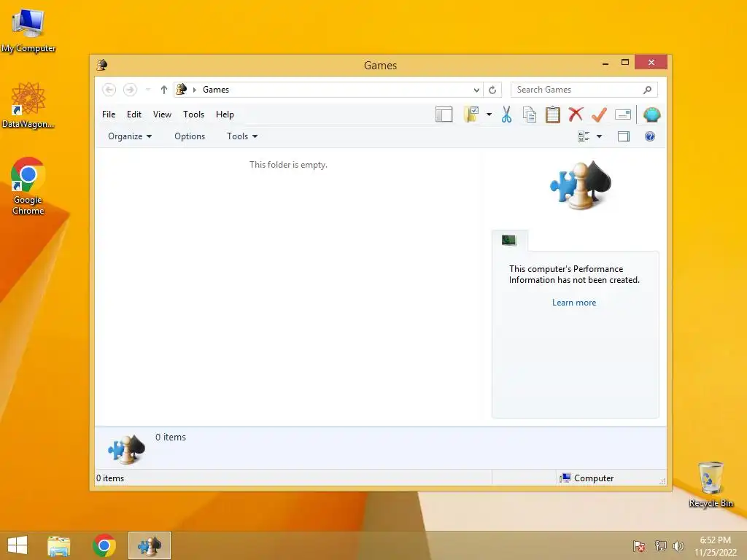
Task: Open the View menu
Action: [x=162, y=114]
